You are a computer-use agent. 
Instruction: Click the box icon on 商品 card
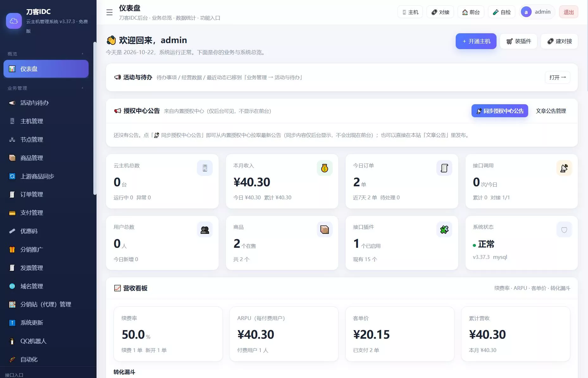click(324, 229)
